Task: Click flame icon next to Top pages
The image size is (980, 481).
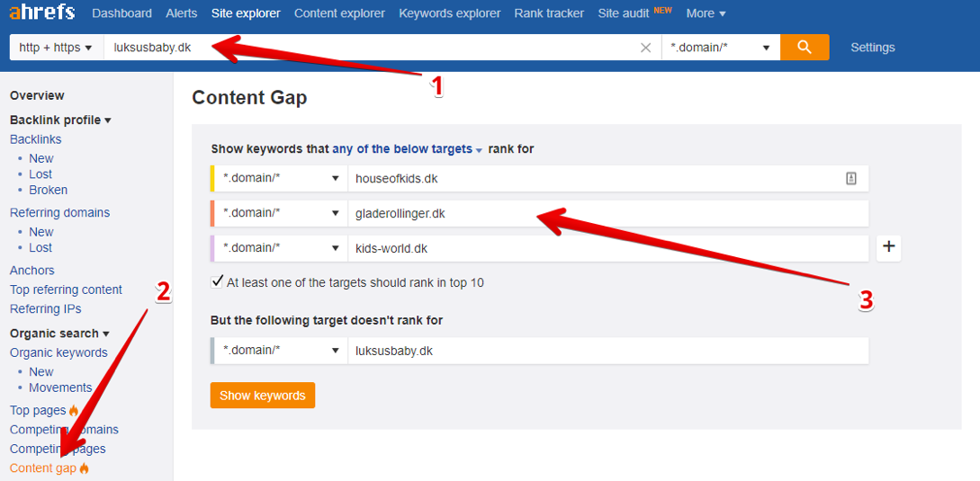Action: pyautogui.click(x=74, y=410)
